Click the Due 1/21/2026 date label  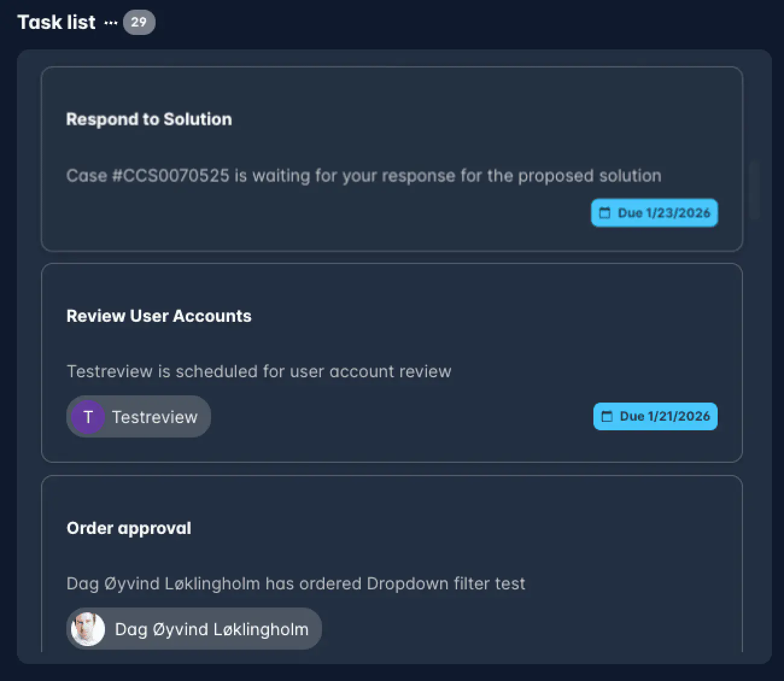pyautogui.click(x=665, y=416)
